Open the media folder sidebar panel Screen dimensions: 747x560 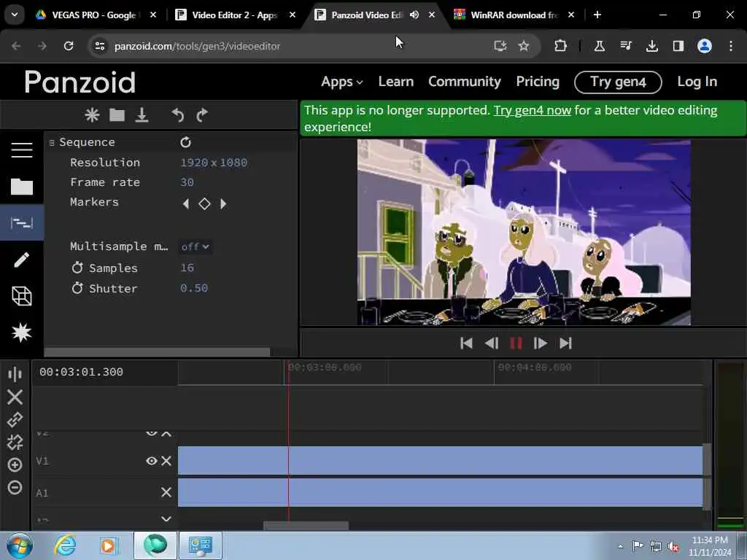coord(22,186)
